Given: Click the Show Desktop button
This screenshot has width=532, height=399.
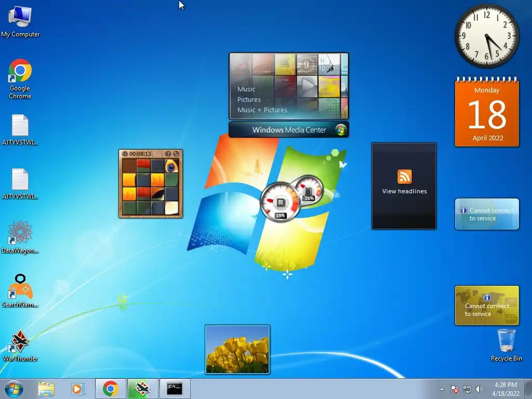Looking at the screenshot, I should pos(528,389).
